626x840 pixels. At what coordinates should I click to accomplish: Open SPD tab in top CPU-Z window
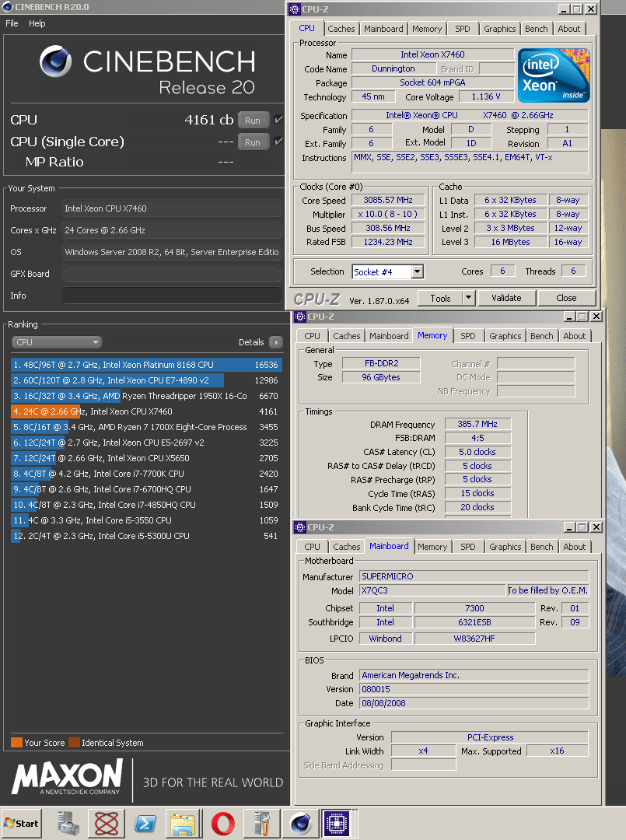click(x=463, y=29)
